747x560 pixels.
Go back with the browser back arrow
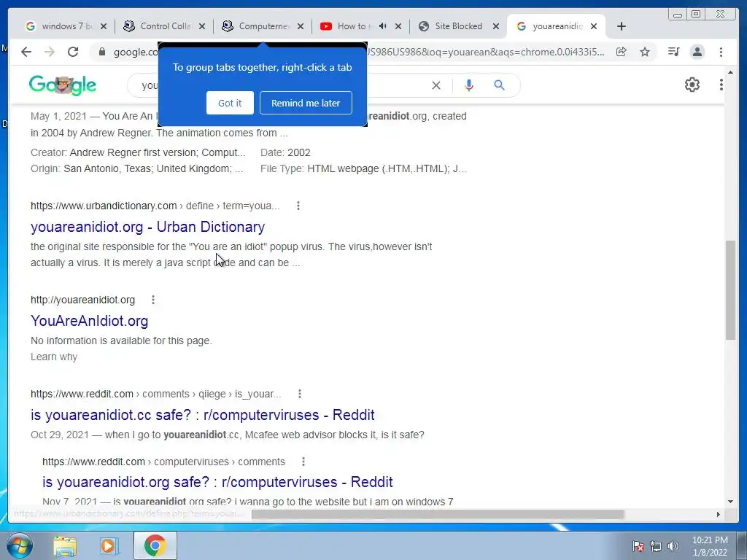point(26,52)
